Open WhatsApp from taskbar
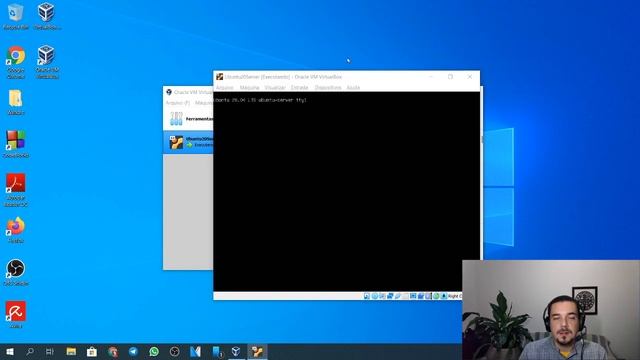 (x=154, y=351)
